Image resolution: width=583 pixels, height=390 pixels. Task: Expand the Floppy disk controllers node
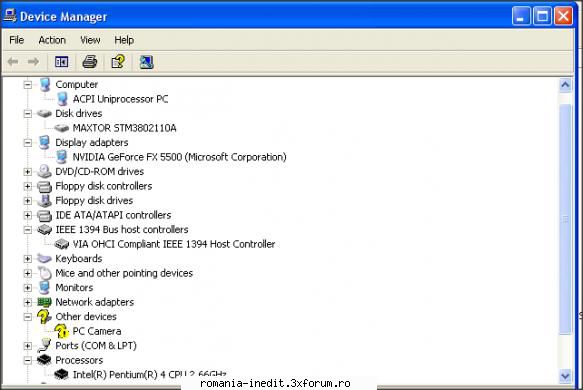tap(28, 186)
